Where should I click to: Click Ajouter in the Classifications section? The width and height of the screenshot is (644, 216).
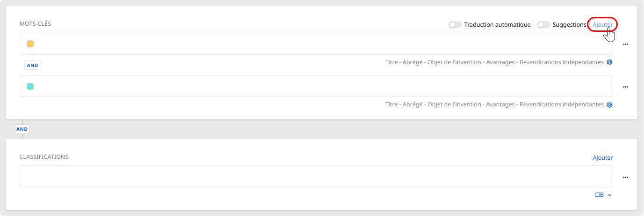coord(602,158)
